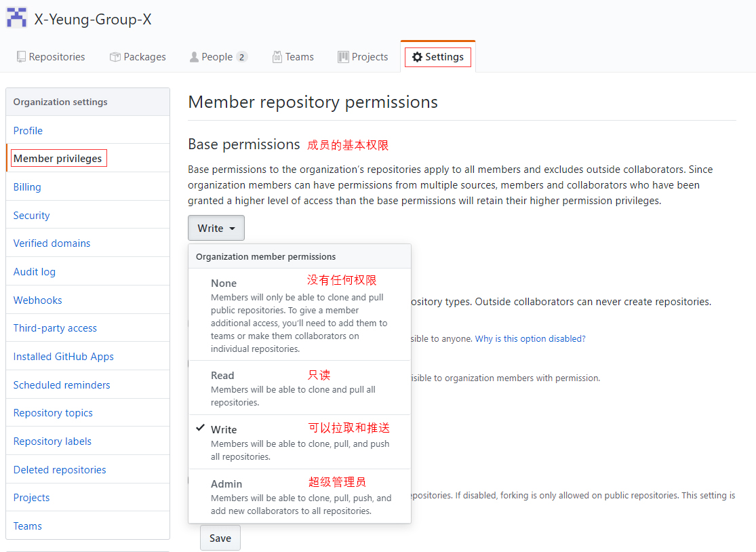756x552 pixels.
Task: Open the Repositories tab
Action: coord(51,57)
